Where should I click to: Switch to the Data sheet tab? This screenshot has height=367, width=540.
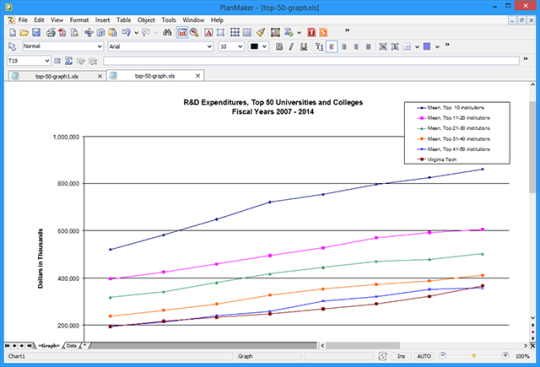click(x=72, y=346)
